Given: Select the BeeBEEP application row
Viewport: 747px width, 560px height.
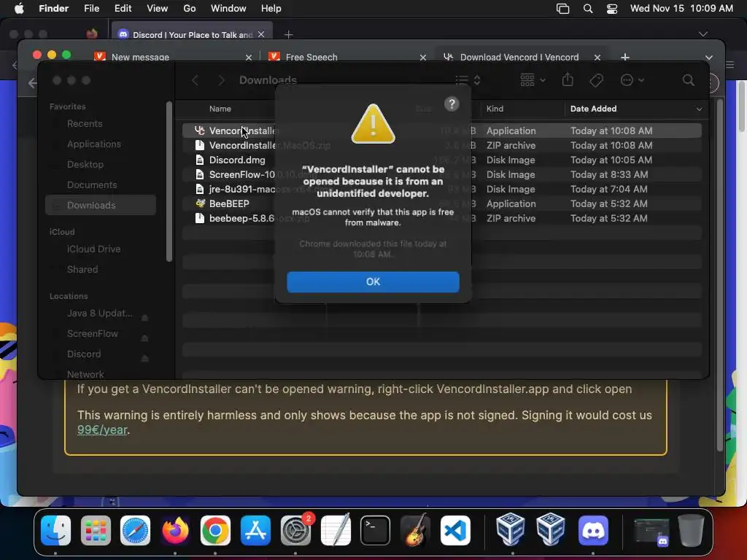Looking at the screenshot, I should click(441, 204).
